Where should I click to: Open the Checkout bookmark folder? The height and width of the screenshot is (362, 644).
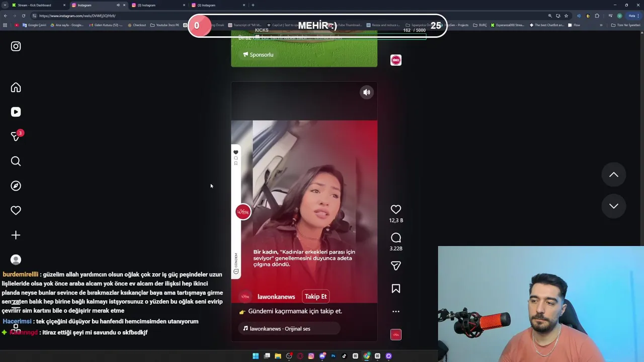tap(136, 25)
